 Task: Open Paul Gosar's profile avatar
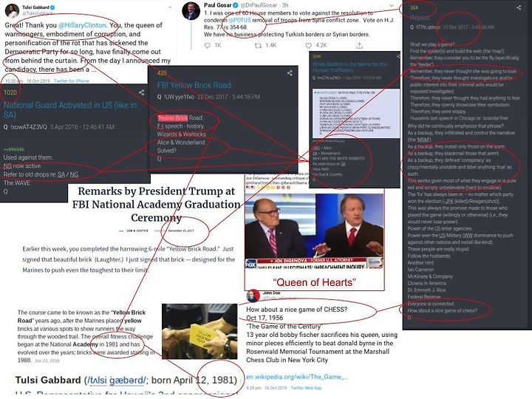pos(191,11)
